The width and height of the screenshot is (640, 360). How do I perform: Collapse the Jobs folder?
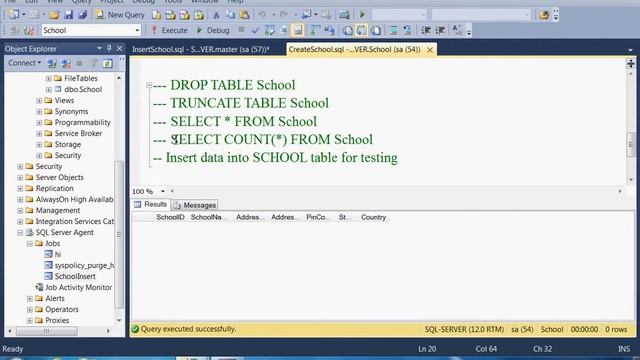30,244
